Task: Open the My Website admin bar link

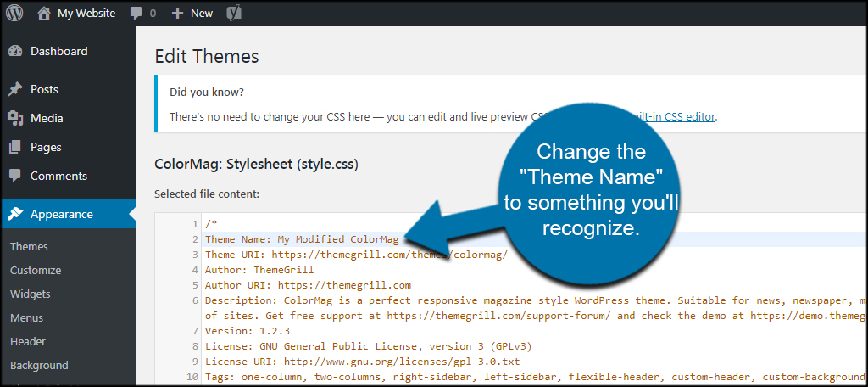Action: click(86, 14)
